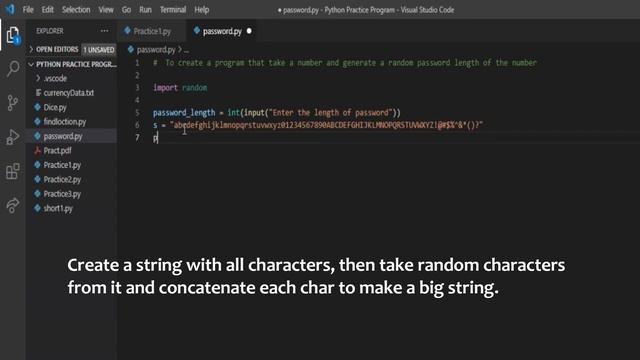
Task: Click the Python icon in the password.py breadcrumb
Action: pyautogui.click(x=131, y=49)
